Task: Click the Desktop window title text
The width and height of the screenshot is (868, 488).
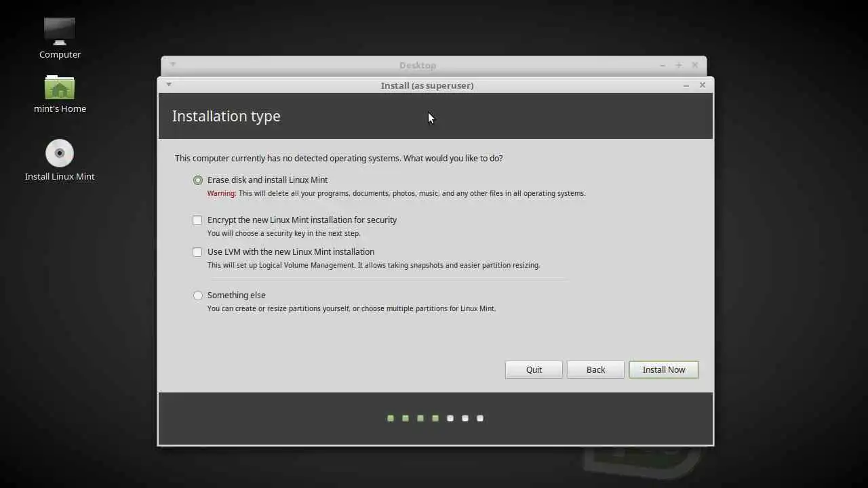Action: 418,65
